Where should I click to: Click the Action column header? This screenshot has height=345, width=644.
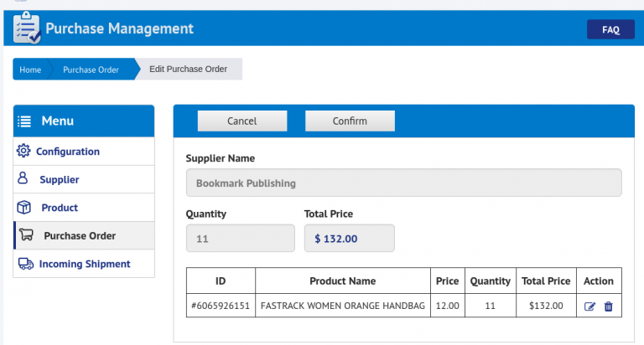(x=599, y=281)
